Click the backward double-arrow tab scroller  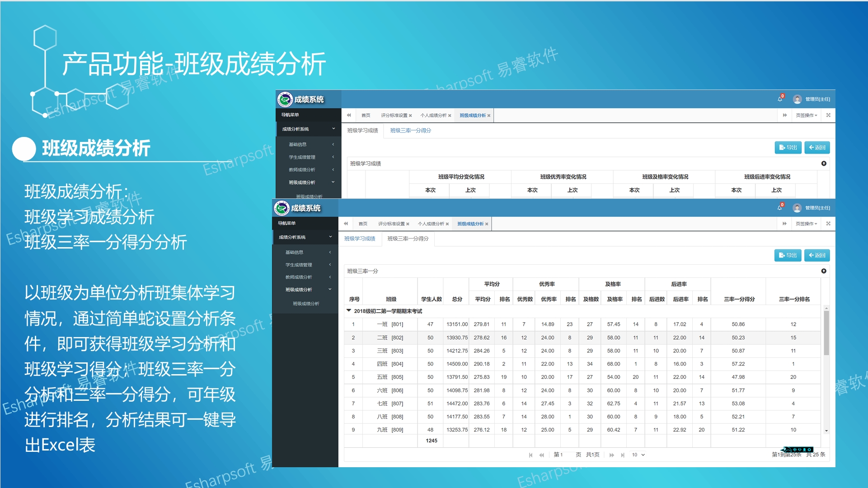346,223
